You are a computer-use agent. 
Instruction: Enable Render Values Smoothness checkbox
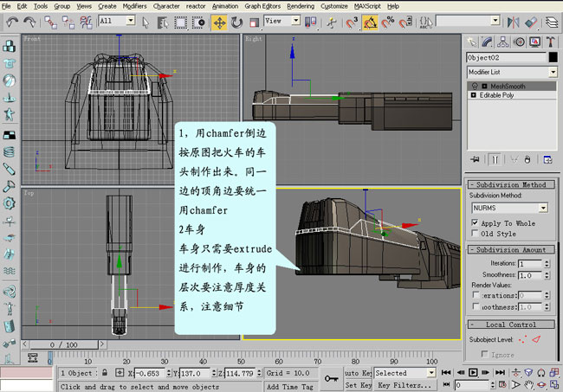pos(476,306)
